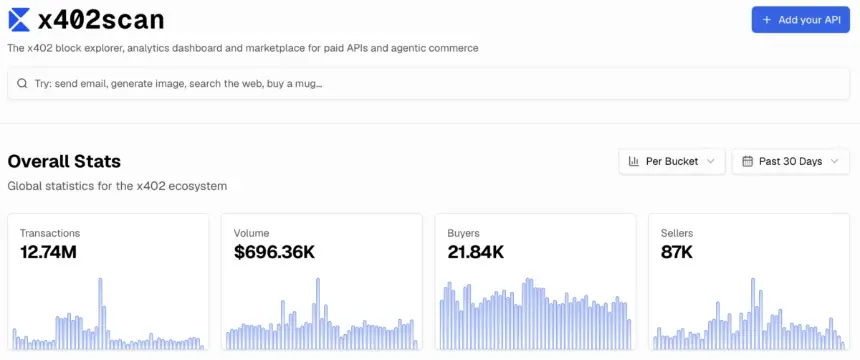Click the Overall Stats heading
Viewport: 860px width, 360px height.
64,162
